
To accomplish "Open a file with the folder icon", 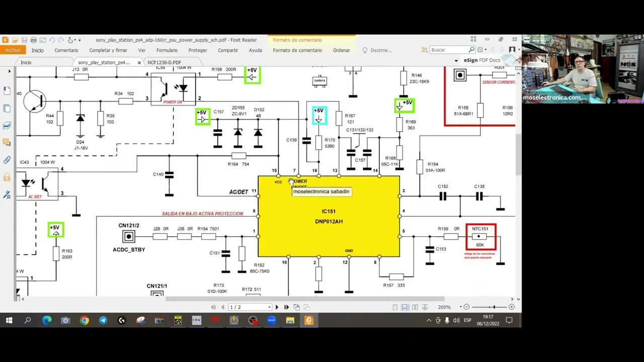I will (15, 40).
